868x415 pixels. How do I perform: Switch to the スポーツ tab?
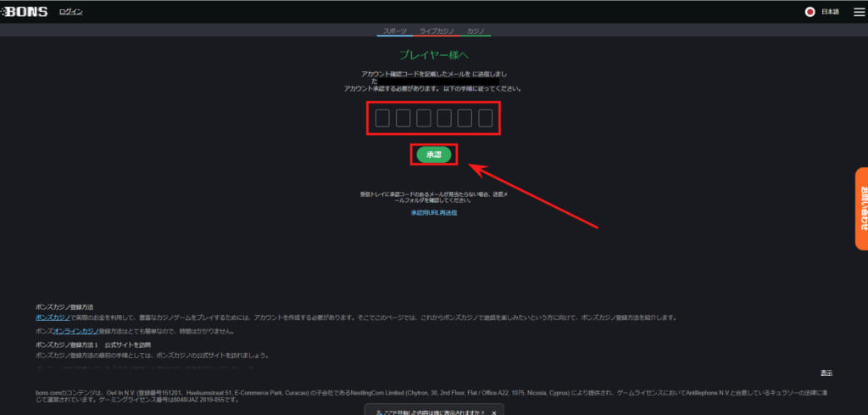click(394, 31)
